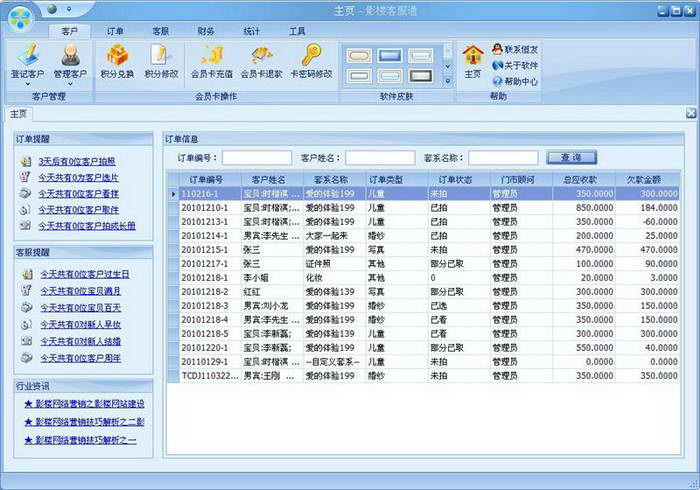Expand the dropdown arrow under 管理客户
This screenshot has height=490, width=700.
(x=70, y=84)
